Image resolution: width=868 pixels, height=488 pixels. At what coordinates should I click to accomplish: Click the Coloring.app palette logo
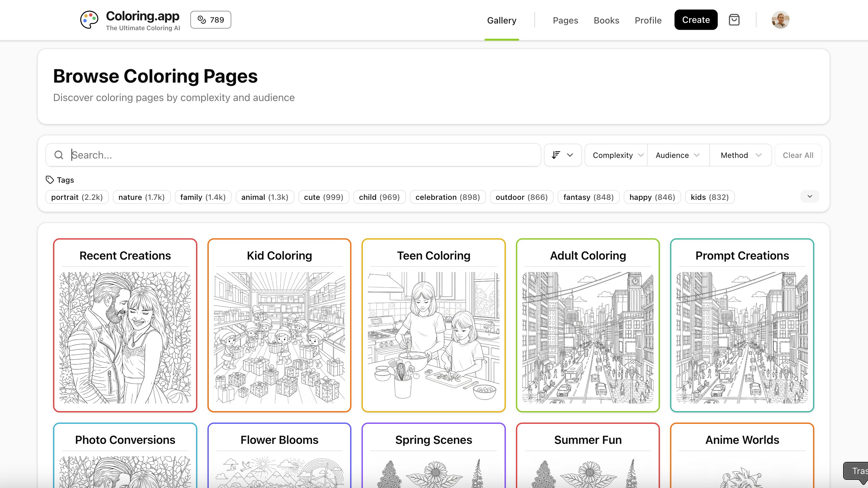[x=89, y=20]
